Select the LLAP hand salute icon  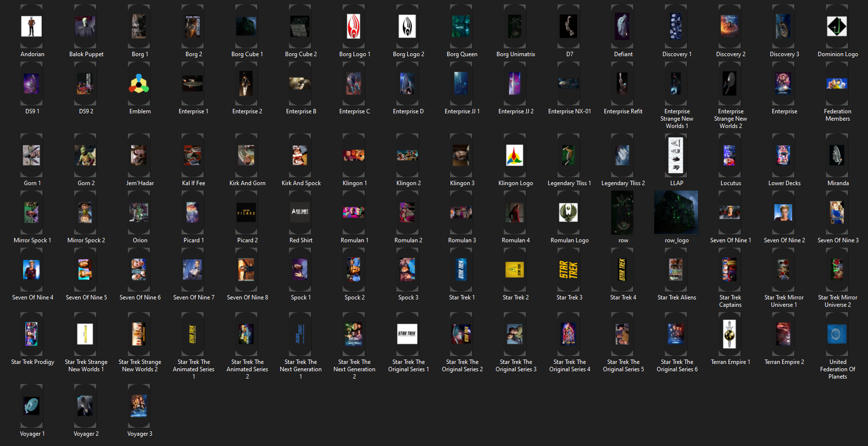coord(676,155)
